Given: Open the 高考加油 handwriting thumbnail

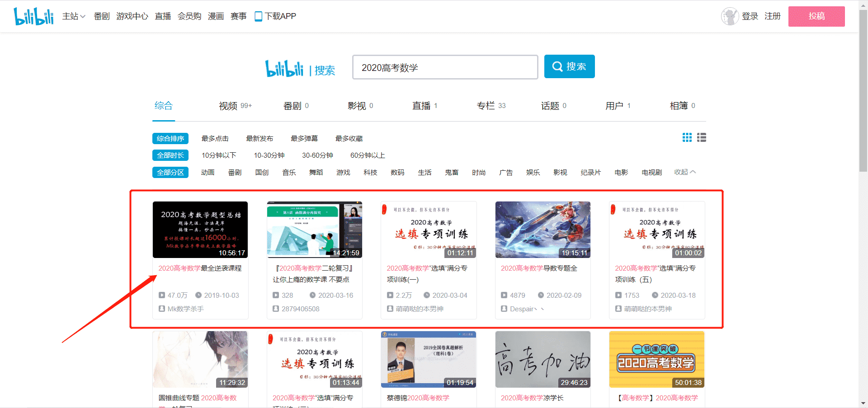Looking at the screenshot, I should pyautogui.click(x=543, y=359).
